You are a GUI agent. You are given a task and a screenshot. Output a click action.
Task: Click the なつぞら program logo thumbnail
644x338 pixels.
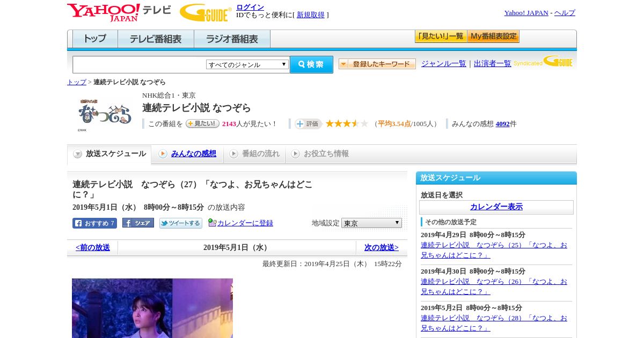coord(105,114)
